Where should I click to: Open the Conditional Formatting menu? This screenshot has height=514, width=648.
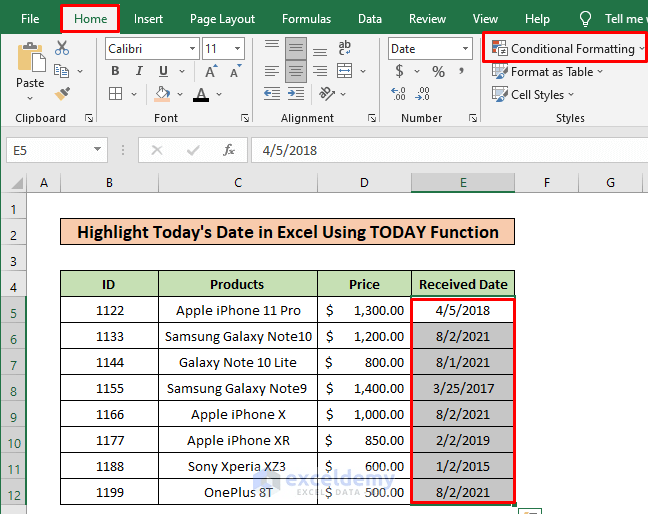(x=567, y=48)
